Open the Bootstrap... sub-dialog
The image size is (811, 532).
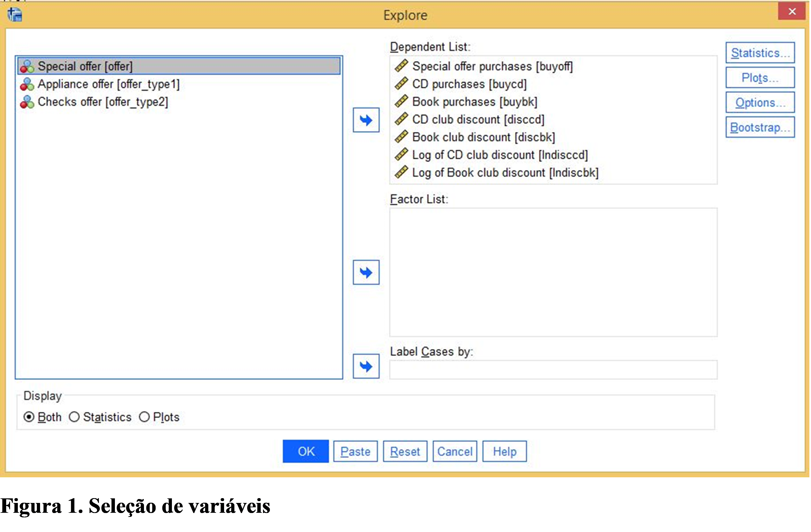point(760,127)
